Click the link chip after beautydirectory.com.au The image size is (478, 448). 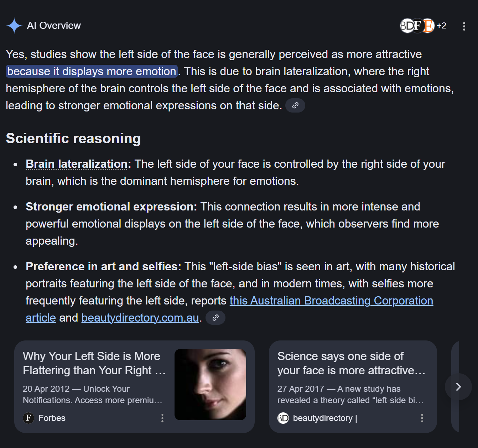pos(215,318)
